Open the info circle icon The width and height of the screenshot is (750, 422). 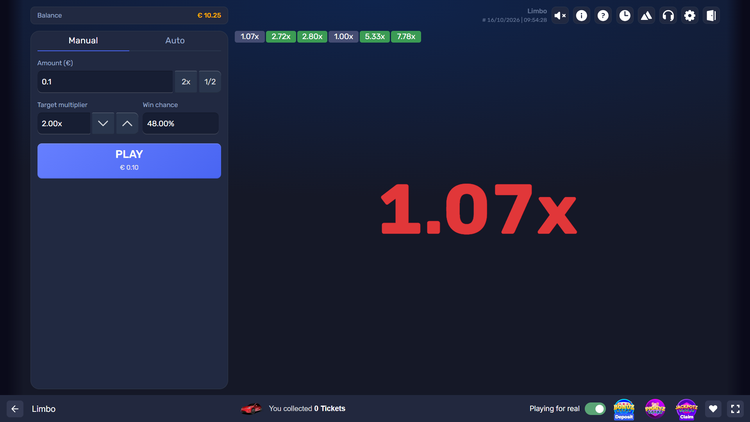pos(581,16)
